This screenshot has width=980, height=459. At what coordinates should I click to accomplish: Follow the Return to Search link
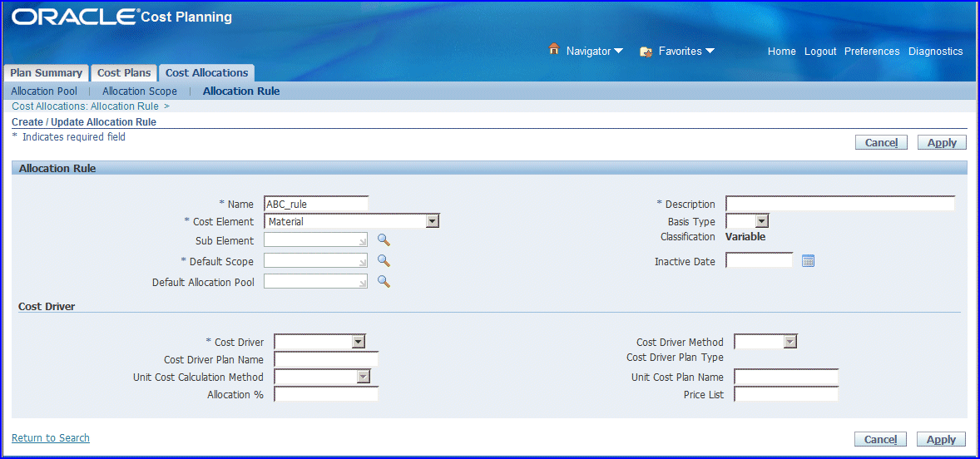51,437
